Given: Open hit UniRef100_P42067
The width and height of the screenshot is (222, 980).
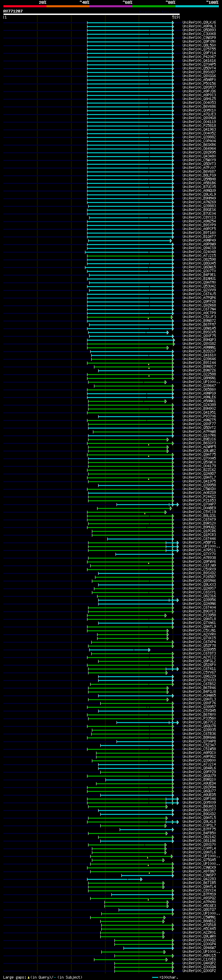Looking at the screenshot, I should tap(199, 57).
